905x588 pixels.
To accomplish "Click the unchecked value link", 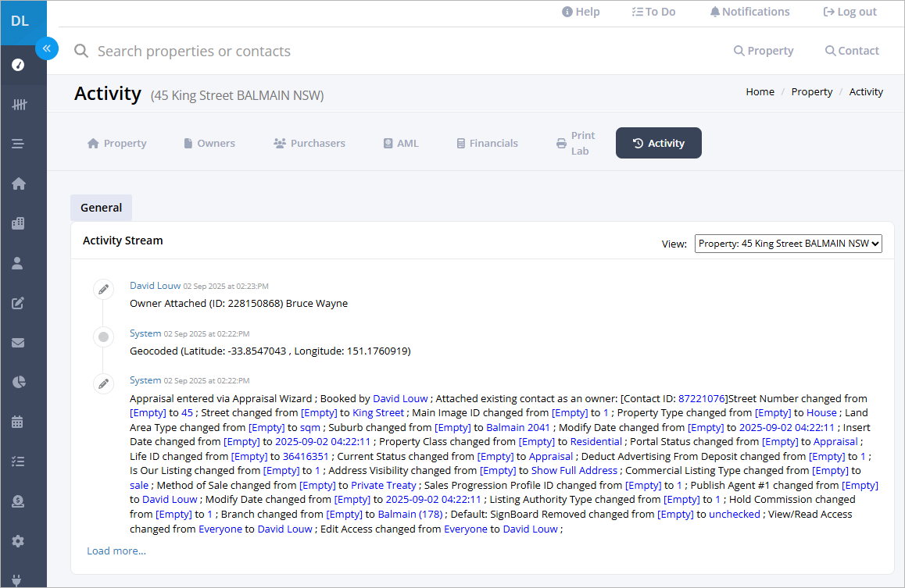I will 734,515.
